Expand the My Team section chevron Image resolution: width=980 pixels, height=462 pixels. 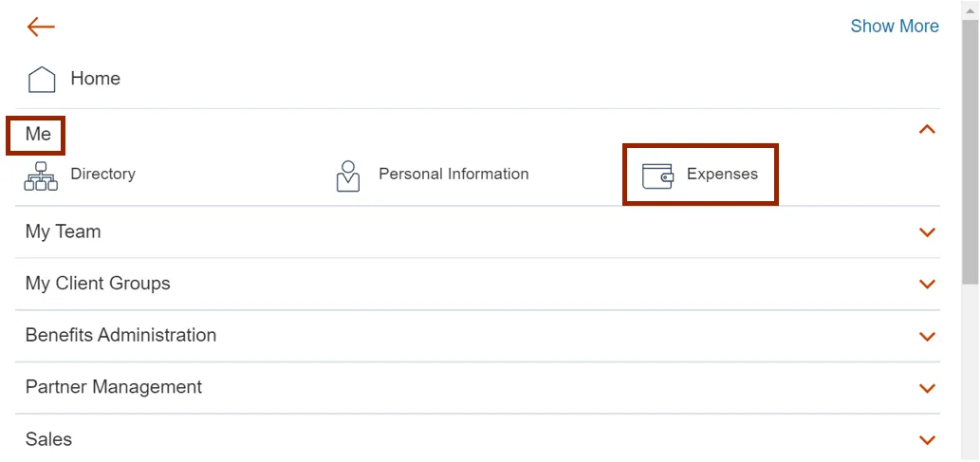927,232
